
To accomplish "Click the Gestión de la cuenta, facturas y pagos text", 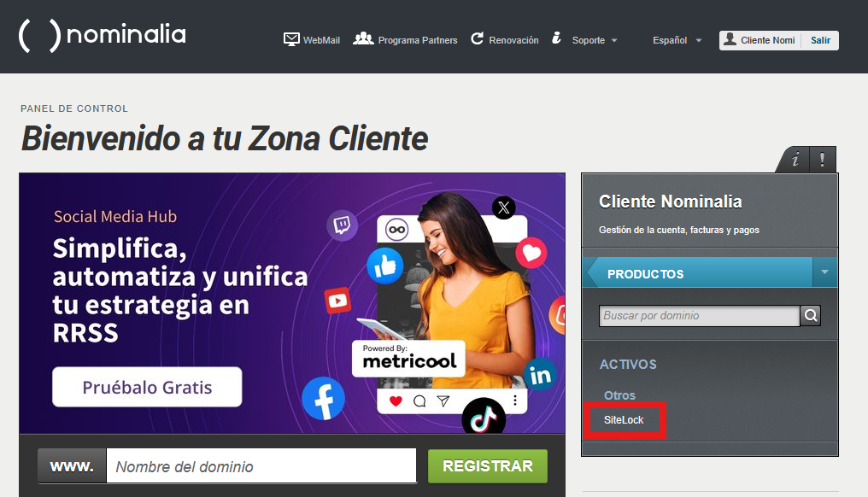I will tap(679, 230).
